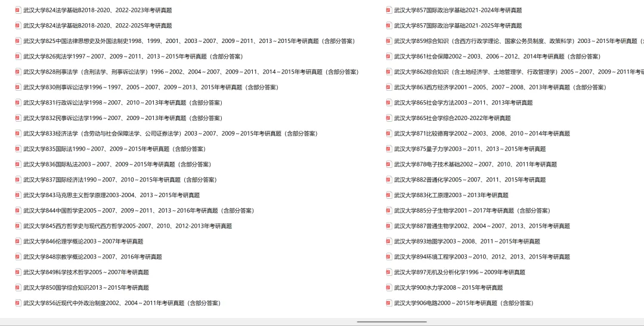The height and width of the screenshot is (326, 644).
Task: Select PDF icon beside 845西方哲学史 file
Action: [18, 226]
